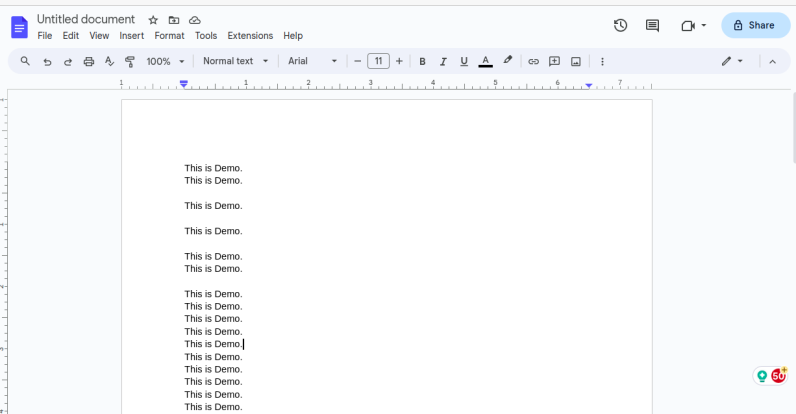Open version history clock icon
This screenshot has height=414, width=796.
tap(620, 25)
